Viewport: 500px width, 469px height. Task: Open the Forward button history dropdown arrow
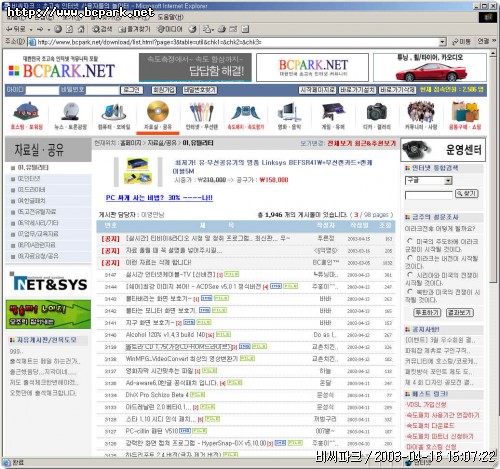(49, 30)
